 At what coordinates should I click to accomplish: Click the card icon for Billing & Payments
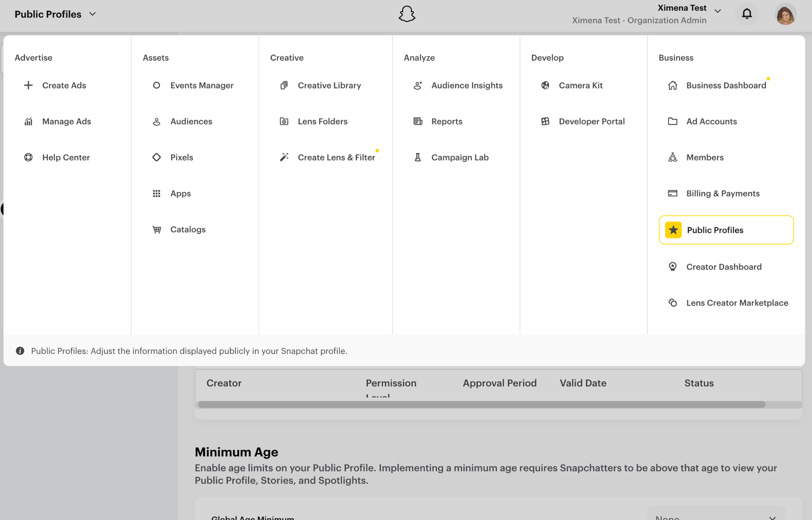point(672,193)
